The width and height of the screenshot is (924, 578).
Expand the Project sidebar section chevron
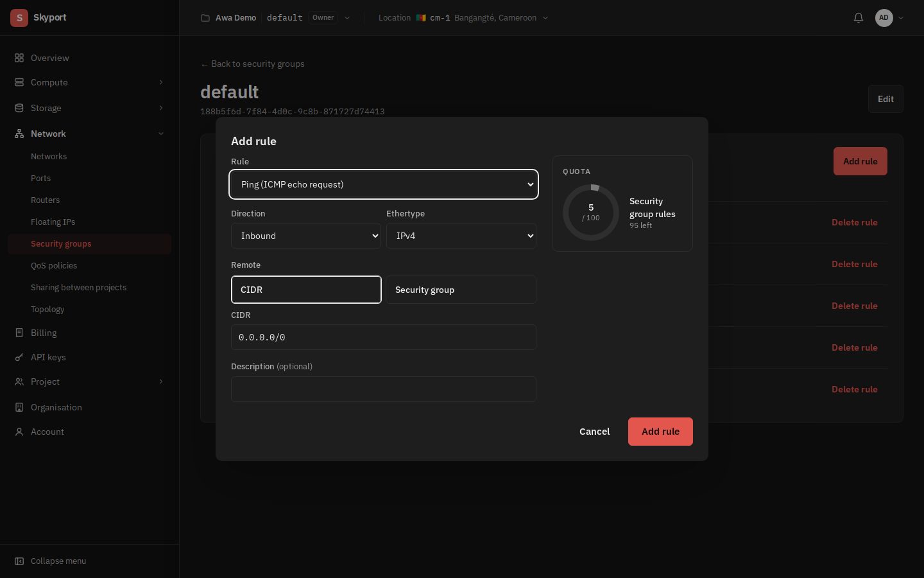point(161,381)
